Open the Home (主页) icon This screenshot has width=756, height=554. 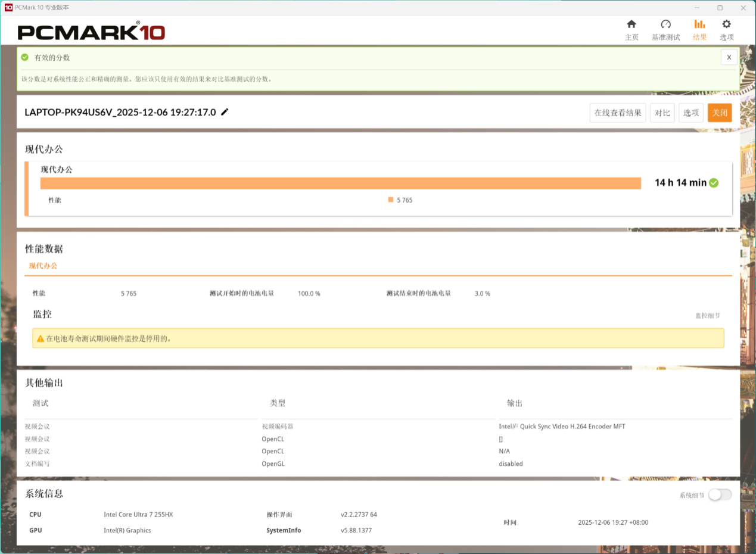click(631, 24)
